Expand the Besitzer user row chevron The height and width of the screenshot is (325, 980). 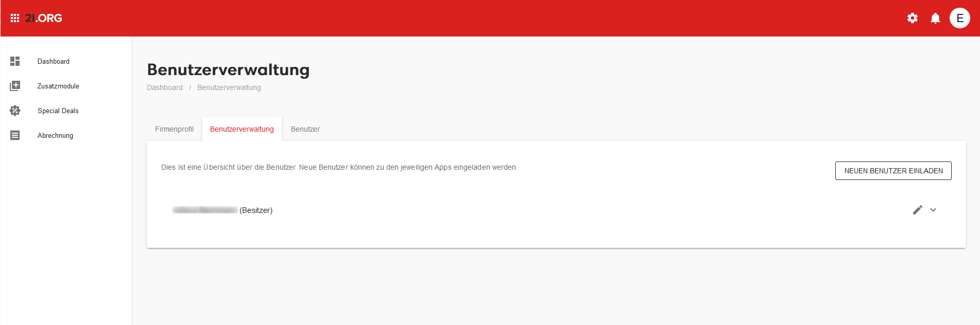pyautogui.click(x=933, y=210)
